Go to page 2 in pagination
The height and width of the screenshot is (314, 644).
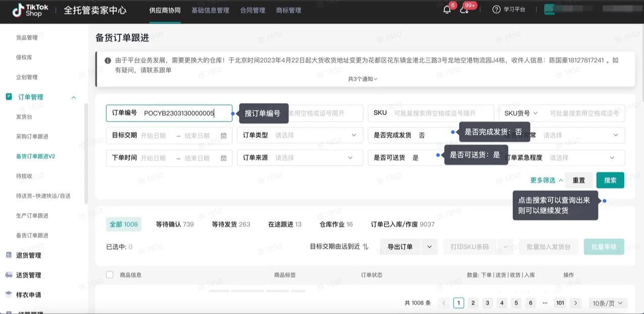[473, 303]
